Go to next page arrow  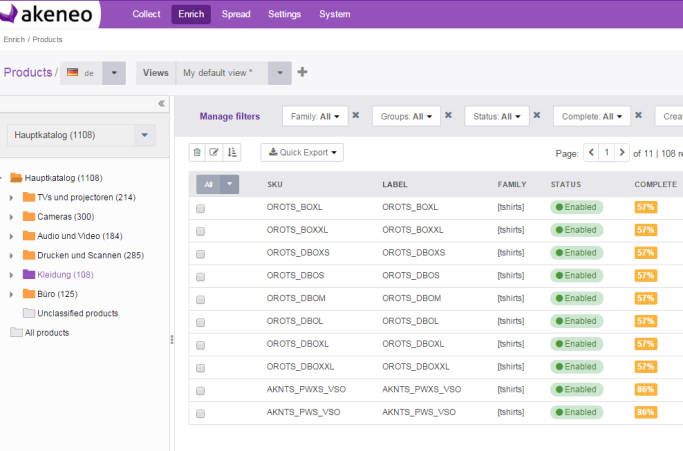pyautogui.click(x=622, y=153)
